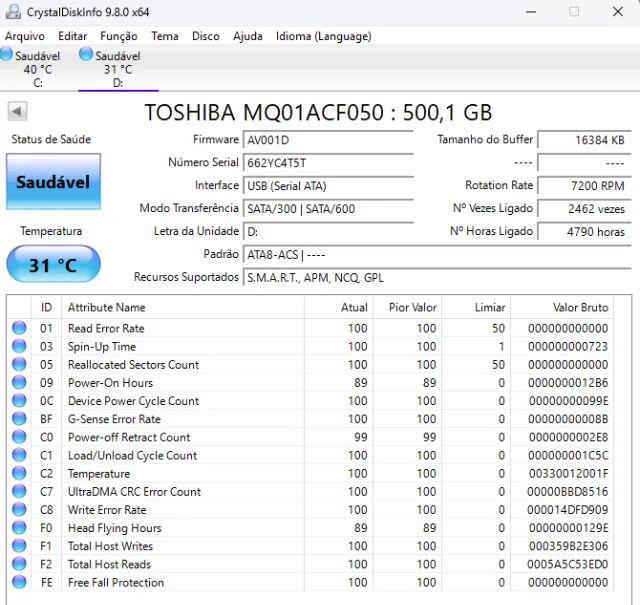
Task: Click status orb of Free Fall Protection row
Action: (19, 582)
